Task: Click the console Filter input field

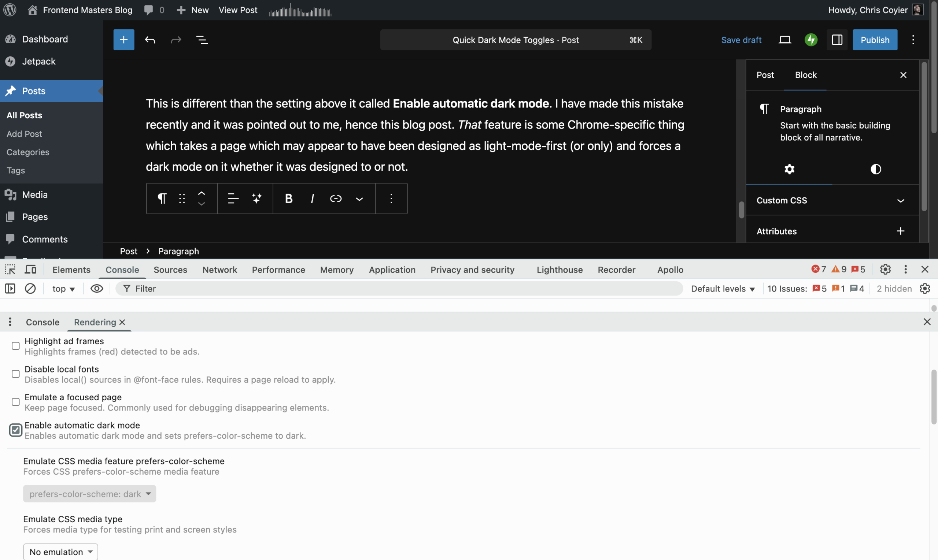Action: point(400,289)
